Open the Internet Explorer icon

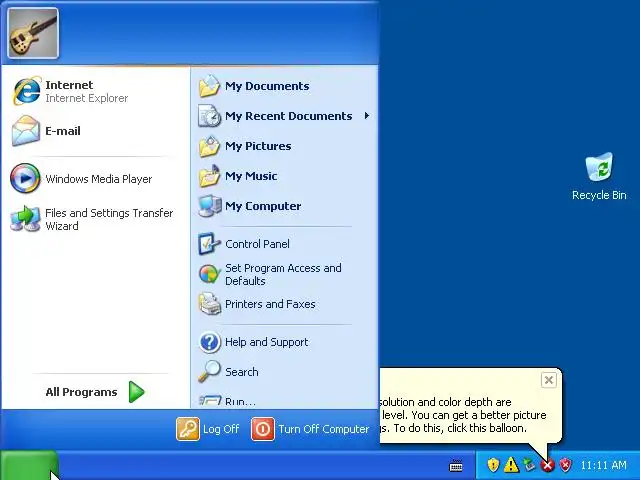click(x=27, y=91)
